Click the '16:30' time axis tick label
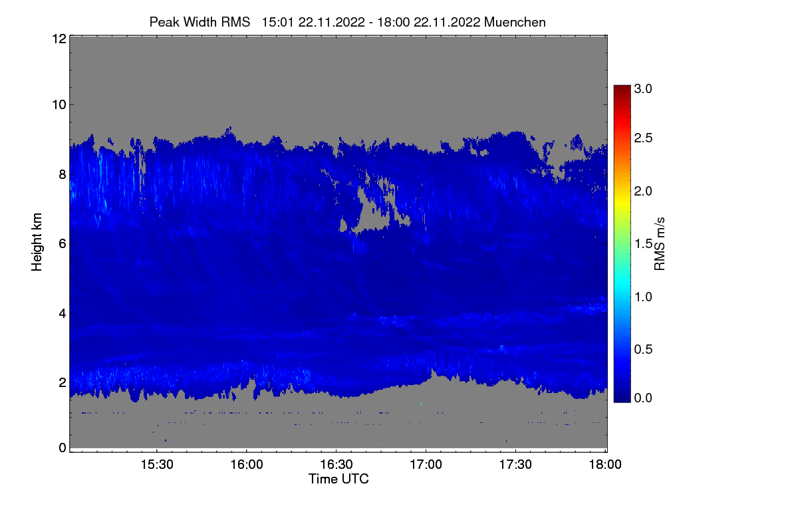This screenshot has height=532, width=798. click(x=336, y=465)
